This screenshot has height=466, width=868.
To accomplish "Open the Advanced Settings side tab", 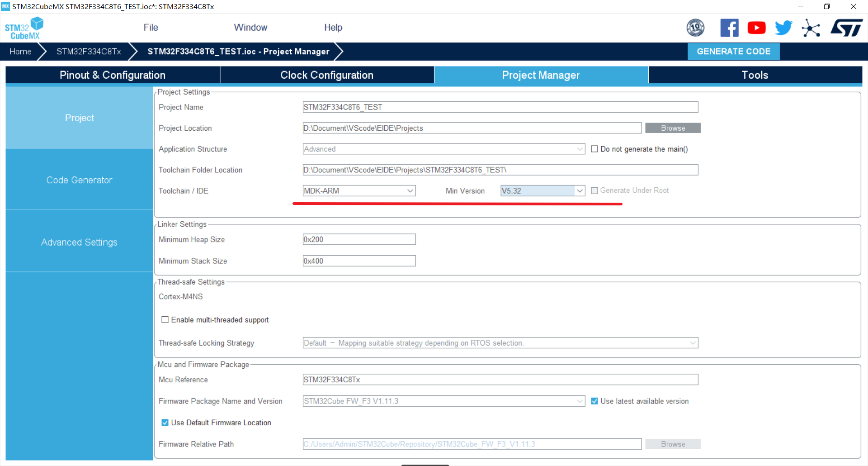I will [80, 242].
